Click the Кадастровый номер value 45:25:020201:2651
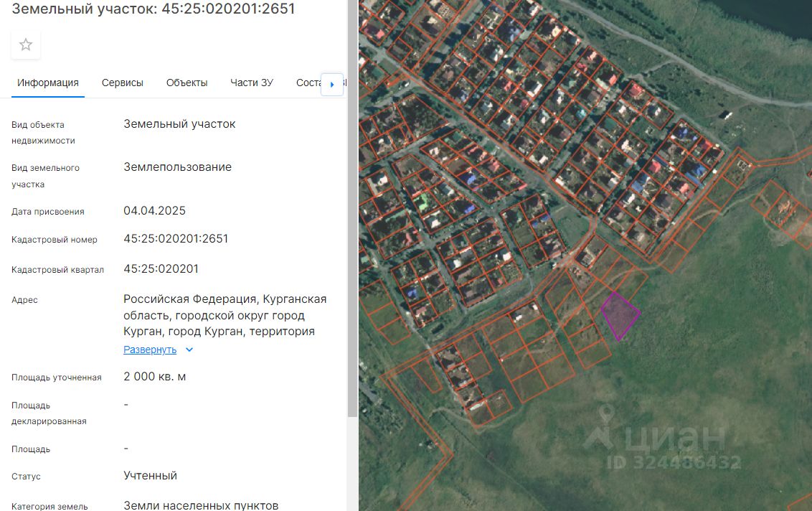 [176, 239]
